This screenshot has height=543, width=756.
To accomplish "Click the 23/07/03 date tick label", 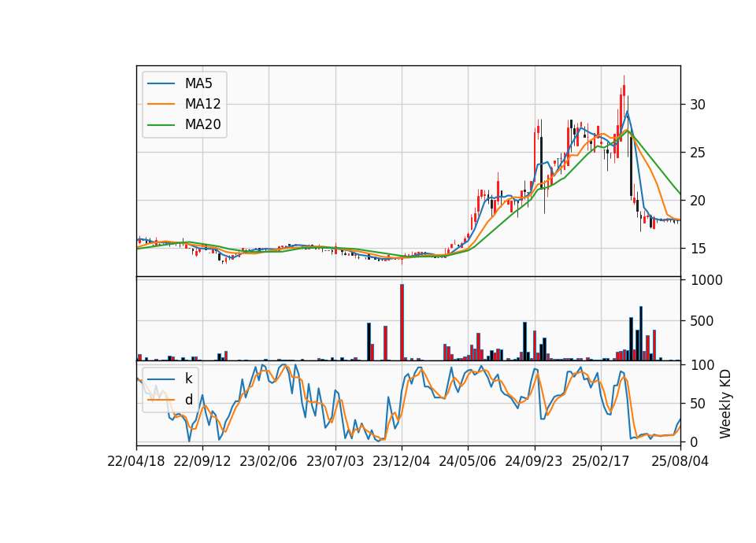I will tap(335, 461).
